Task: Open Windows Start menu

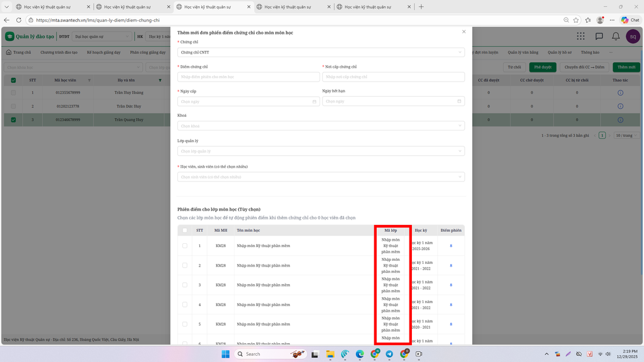Action: 226,354
